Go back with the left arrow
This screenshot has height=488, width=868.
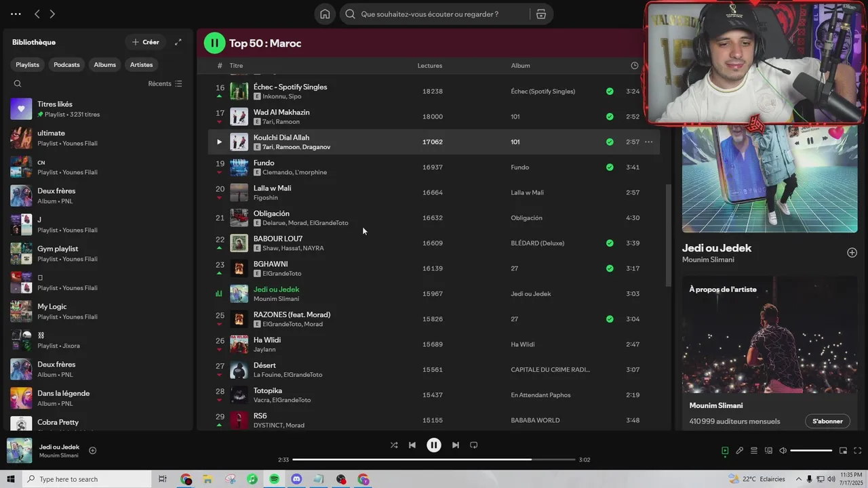37,14
